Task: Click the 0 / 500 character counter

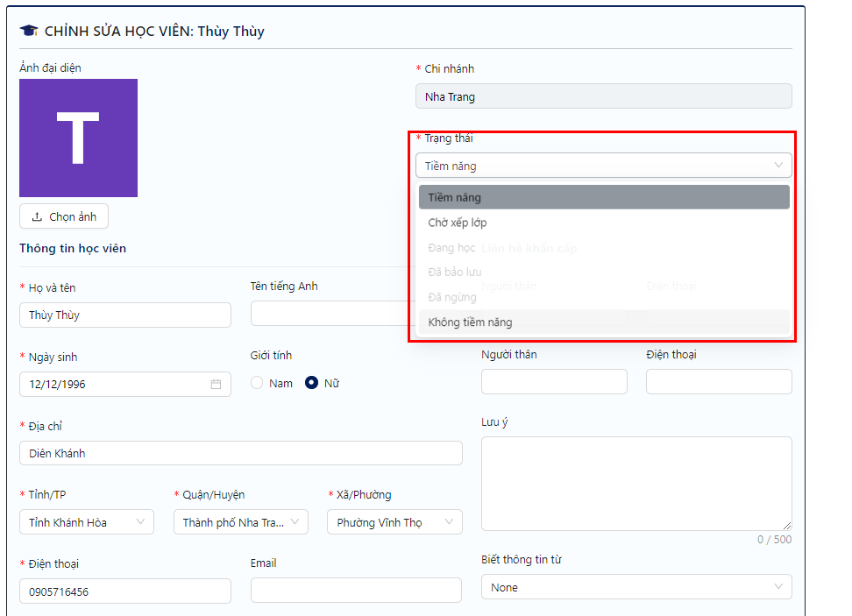Action: point(774,540)
